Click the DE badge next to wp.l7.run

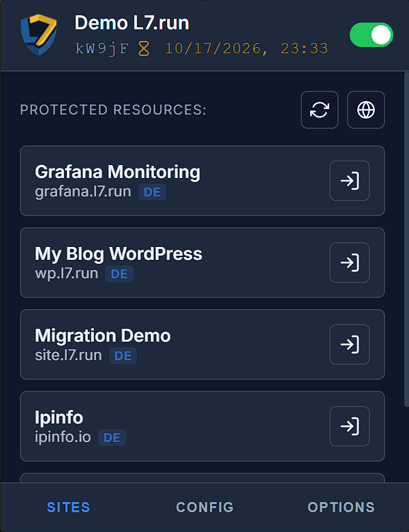click(x=119, y=274)
